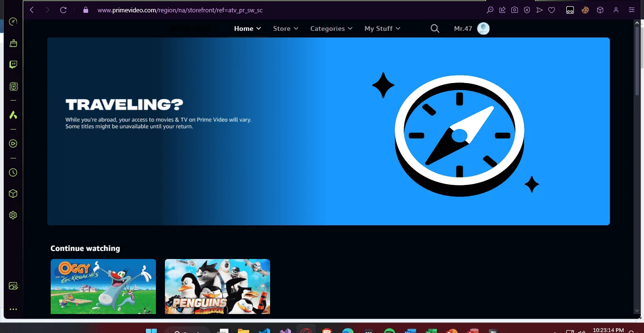Add page to bookmarks with heart icon
644x333 pixels.
tap(552, 9)
